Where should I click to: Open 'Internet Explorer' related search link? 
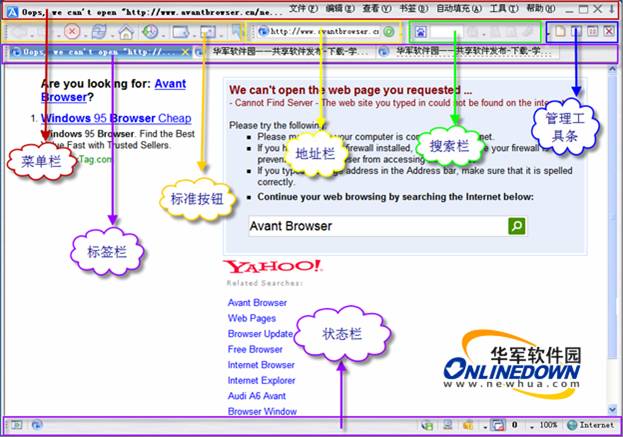261,380
